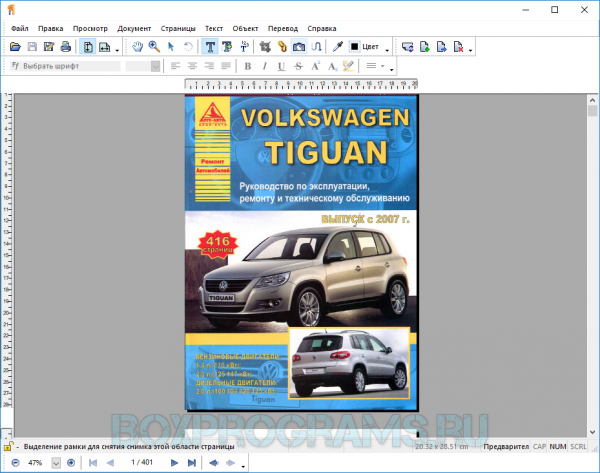Pick the eyedropper color tool

pos(338,47)
